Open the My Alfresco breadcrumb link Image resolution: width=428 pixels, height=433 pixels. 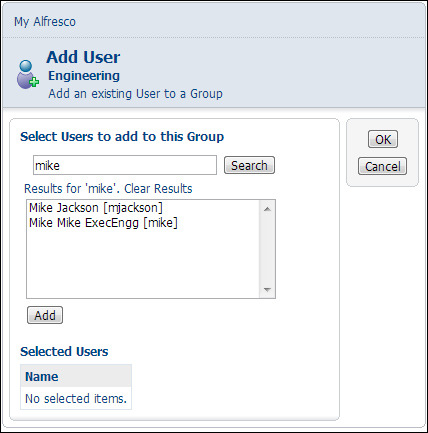tap(45, 22)
